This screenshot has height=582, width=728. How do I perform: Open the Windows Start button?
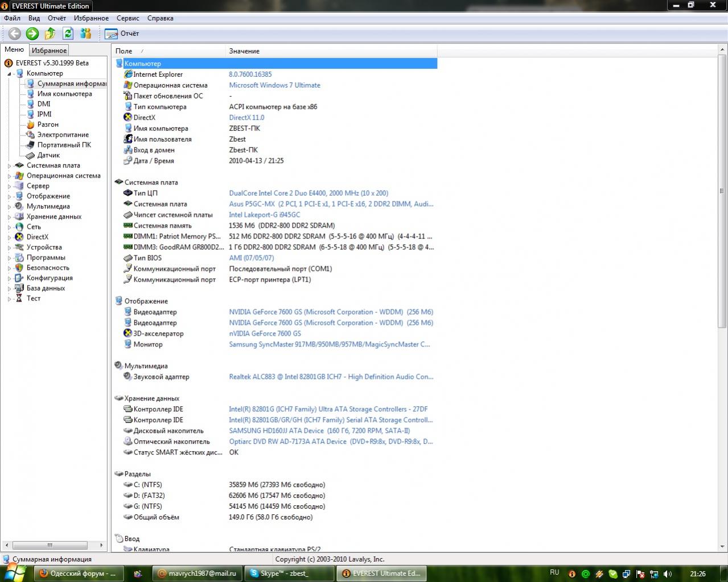coord(14,573)
